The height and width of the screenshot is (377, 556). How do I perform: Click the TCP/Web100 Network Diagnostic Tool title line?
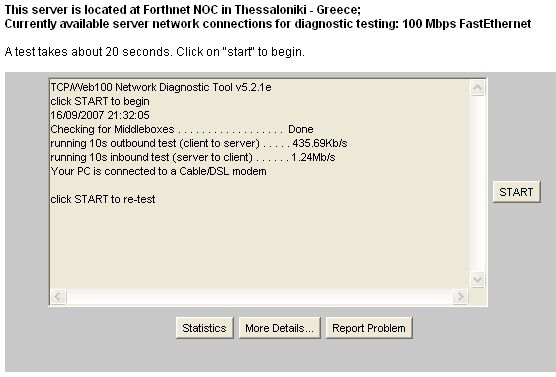(161, 87)
